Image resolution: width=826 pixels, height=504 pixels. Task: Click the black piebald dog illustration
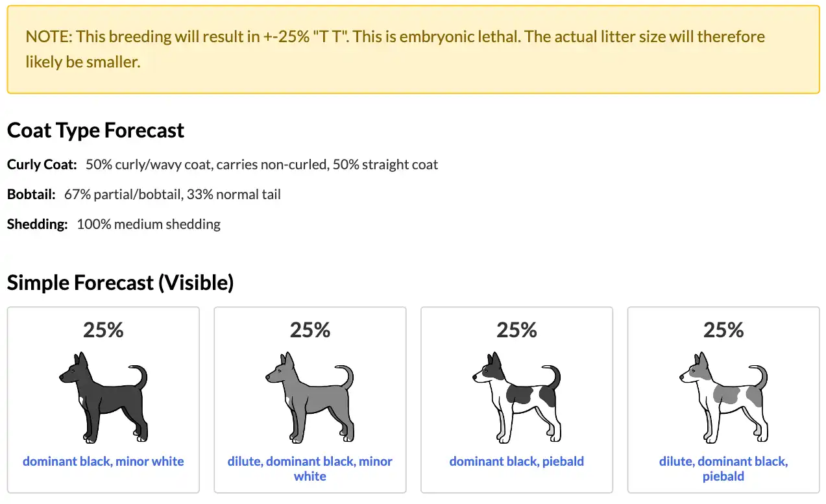[x=516, y=397]
